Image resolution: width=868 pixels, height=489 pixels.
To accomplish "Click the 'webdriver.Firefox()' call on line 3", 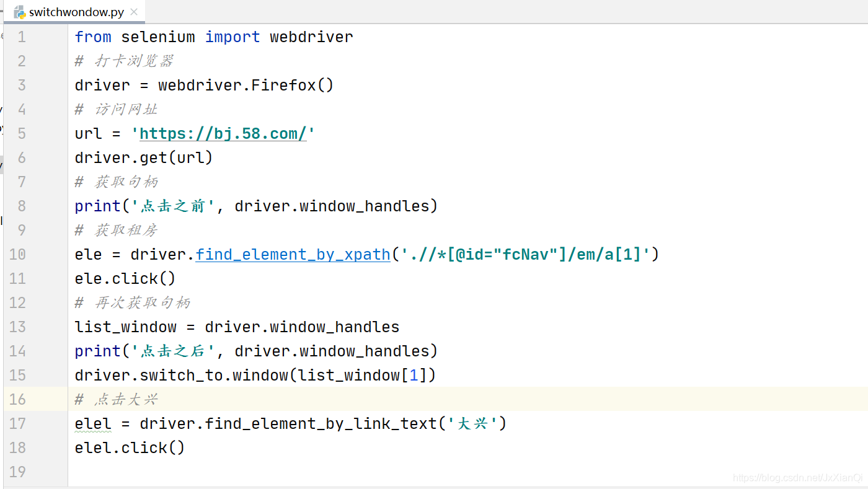I will tap(246, 85).
